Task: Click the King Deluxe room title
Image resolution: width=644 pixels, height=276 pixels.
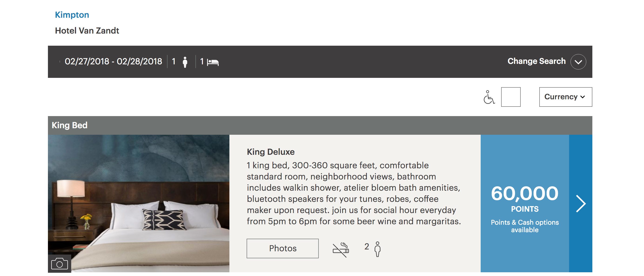Action: (x=271, y=152)
